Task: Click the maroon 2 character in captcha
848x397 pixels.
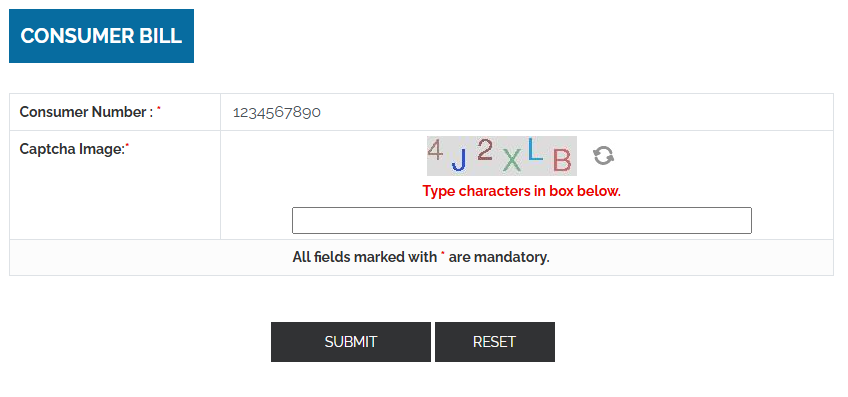Action: tap(485, 150)
